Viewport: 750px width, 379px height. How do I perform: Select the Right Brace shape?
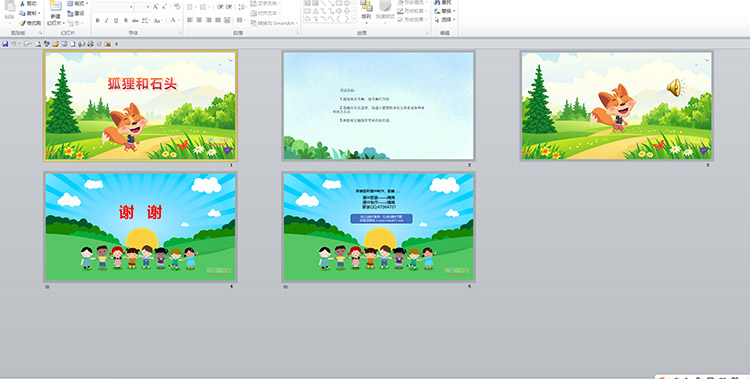pyautogui.click(x=347, y=19)
